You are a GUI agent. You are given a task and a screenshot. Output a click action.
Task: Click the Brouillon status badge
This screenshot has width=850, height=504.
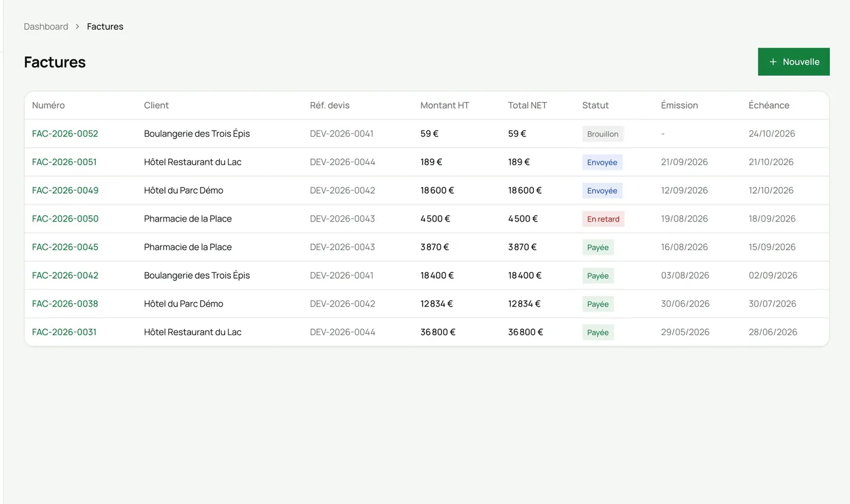tap(603, 134)
